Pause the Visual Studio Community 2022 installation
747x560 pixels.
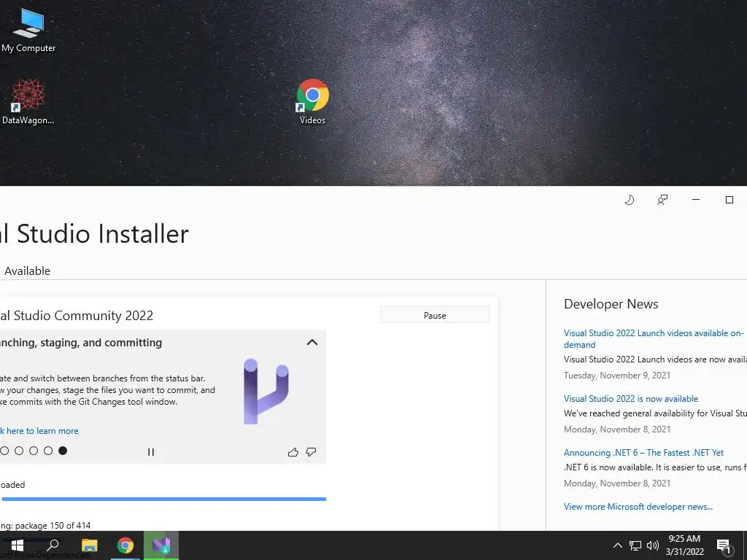pos(435,315)
